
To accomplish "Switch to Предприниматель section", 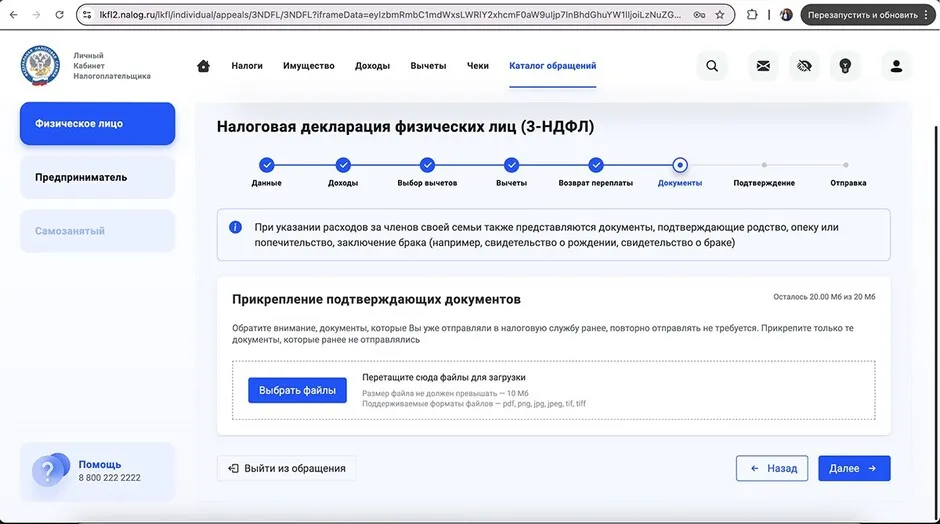I will (x=97, y=177).
